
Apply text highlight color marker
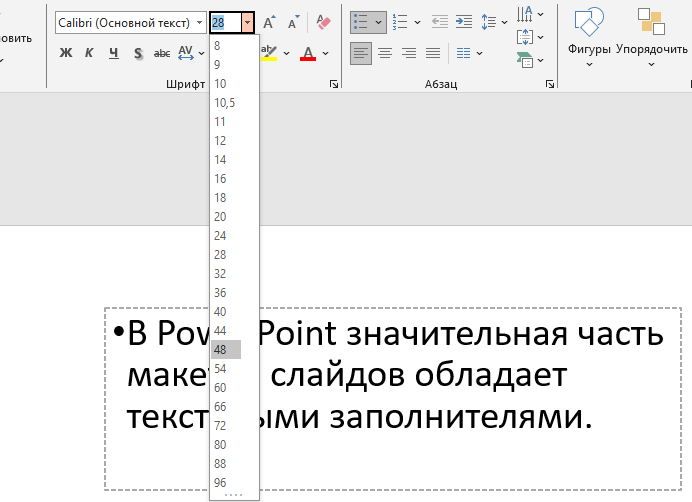269,53
